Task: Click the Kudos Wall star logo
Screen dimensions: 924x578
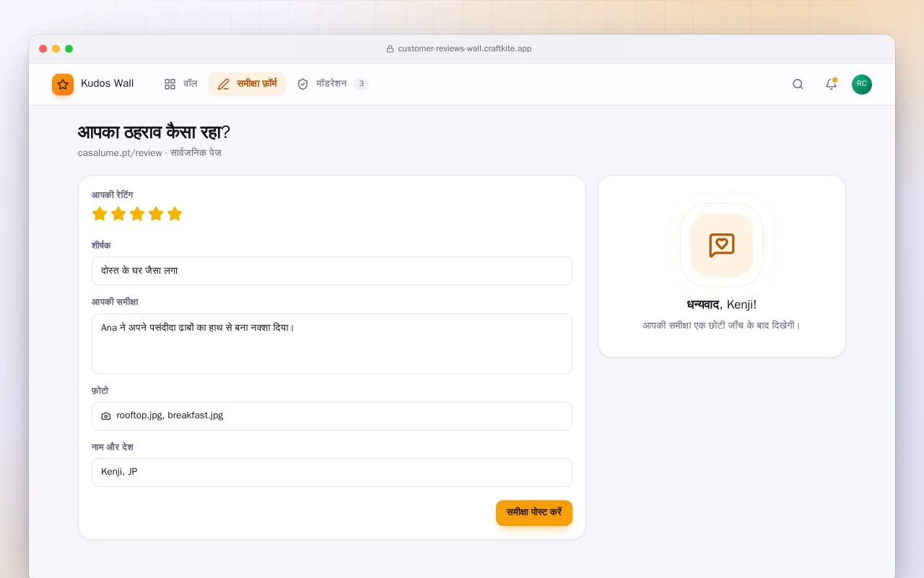Action: click(63, 85)
